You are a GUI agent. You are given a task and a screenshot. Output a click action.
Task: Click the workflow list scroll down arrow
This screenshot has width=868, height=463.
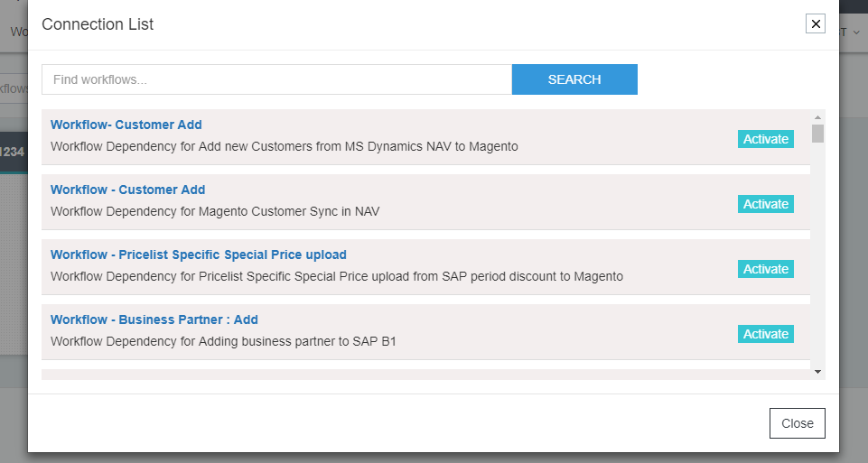pos(817,371)
